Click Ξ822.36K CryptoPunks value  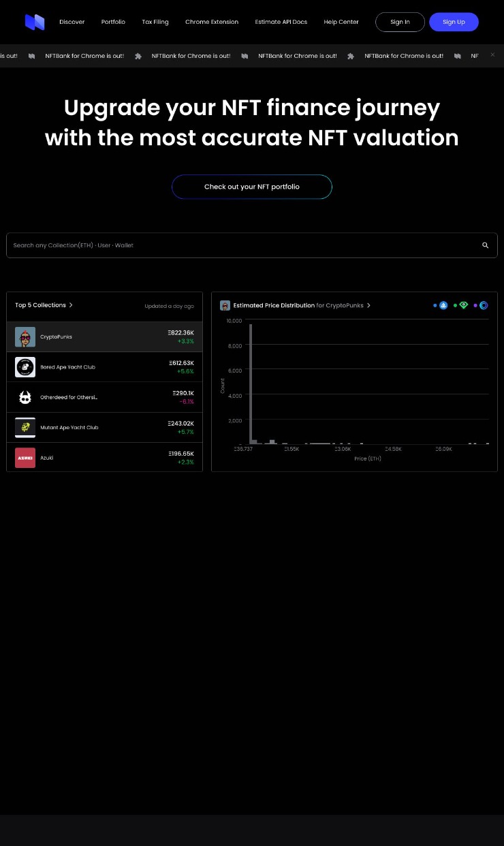(x=180, y=332)
